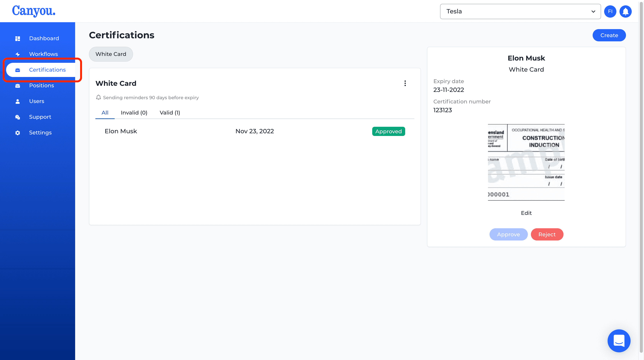Click the Approved status badge

tap(388, 132)
